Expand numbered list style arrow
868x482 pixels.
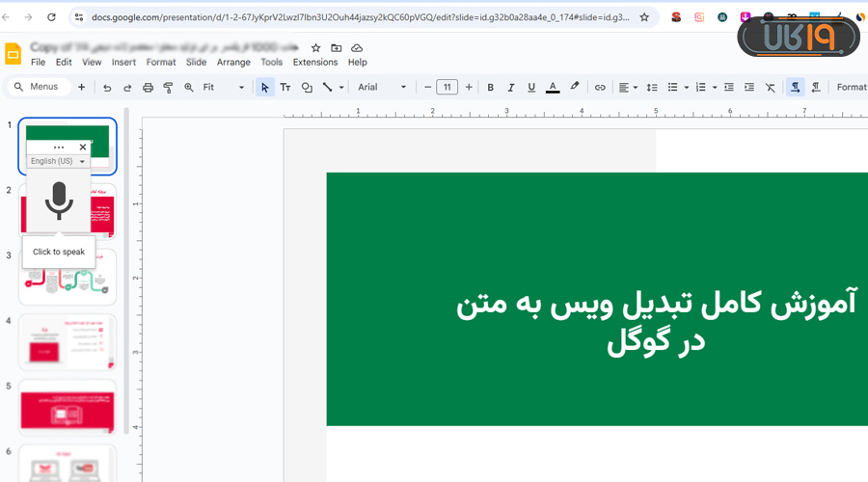point(715,88)
